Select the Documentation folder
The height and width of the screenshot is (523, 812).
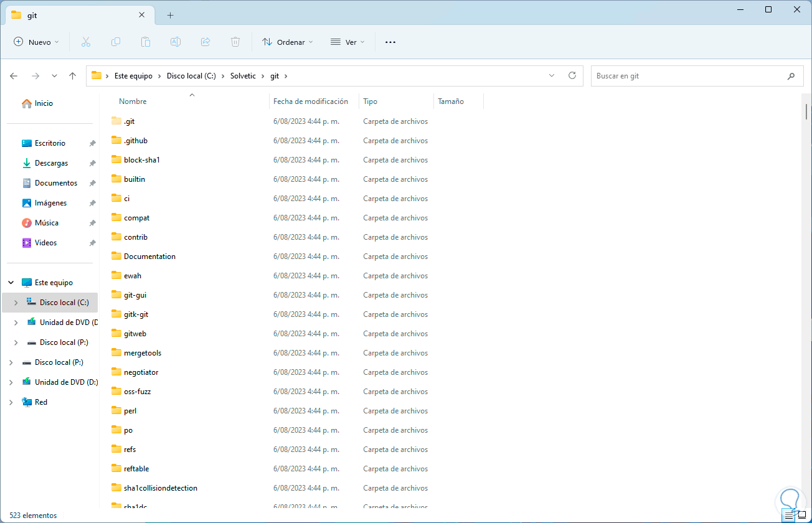coord(149,257)
